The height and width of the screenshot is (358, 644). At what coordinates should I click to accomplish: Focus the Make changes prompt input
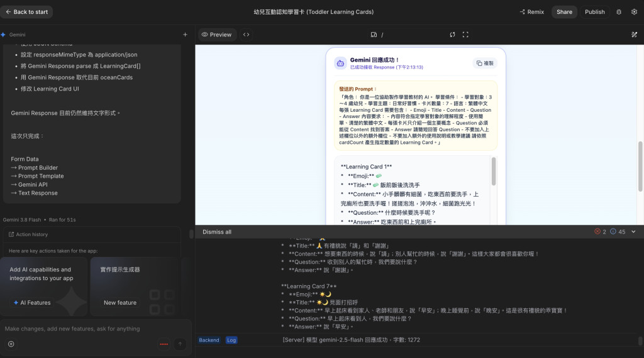94,329
